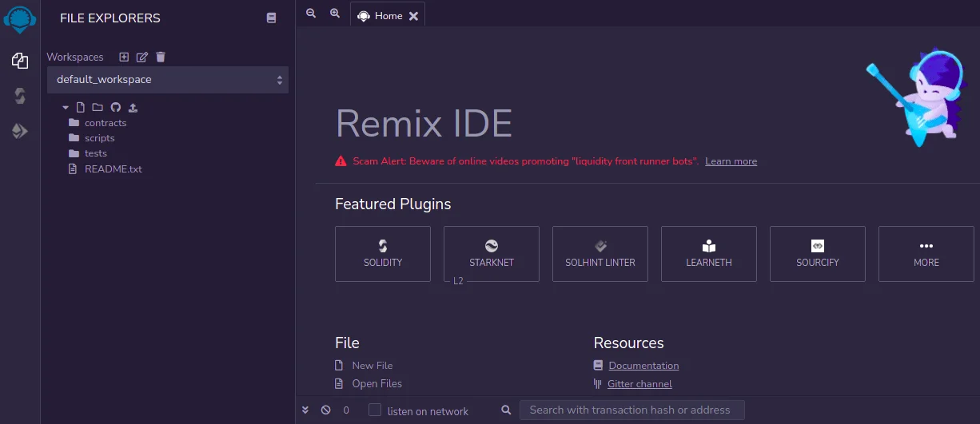Open the Learn more scam alert link

point(731,161)
